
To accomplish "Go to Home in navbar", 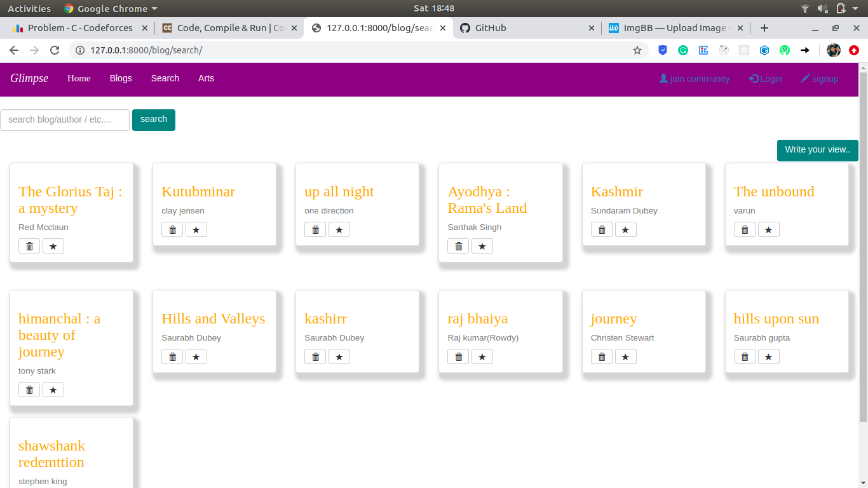I will click(79, 78).
